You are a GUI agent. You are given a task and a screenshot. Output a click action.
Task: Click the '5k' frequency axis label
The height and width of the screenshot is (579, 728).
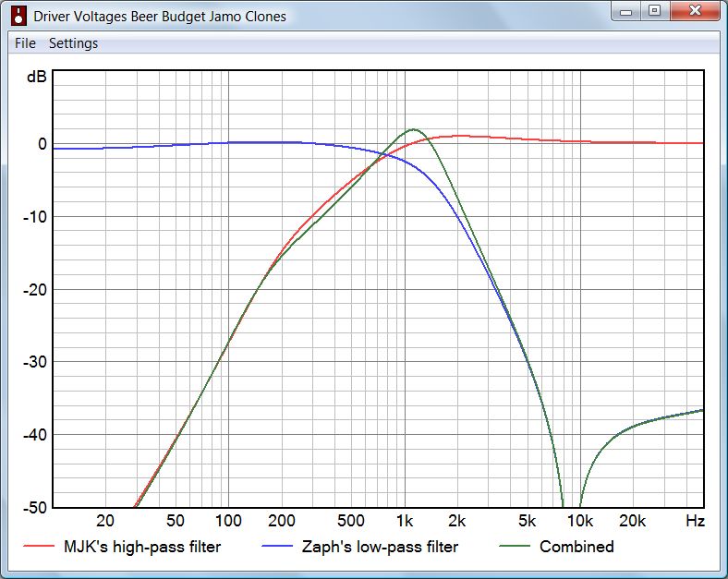[527, 521]
